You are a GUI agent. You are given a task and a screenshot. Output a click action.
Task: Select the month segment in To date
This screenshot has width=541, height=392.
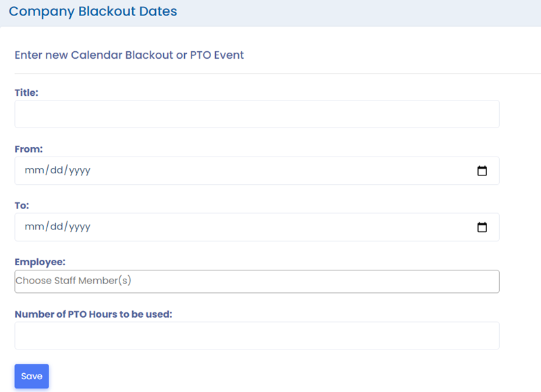(34, 227)
